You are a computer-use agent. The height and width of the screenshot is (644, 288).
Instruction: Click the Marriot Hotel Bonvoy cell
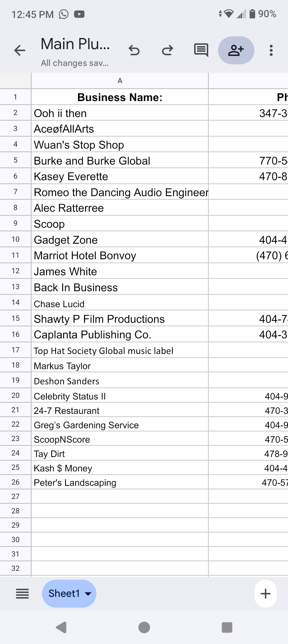coord(120,256)
